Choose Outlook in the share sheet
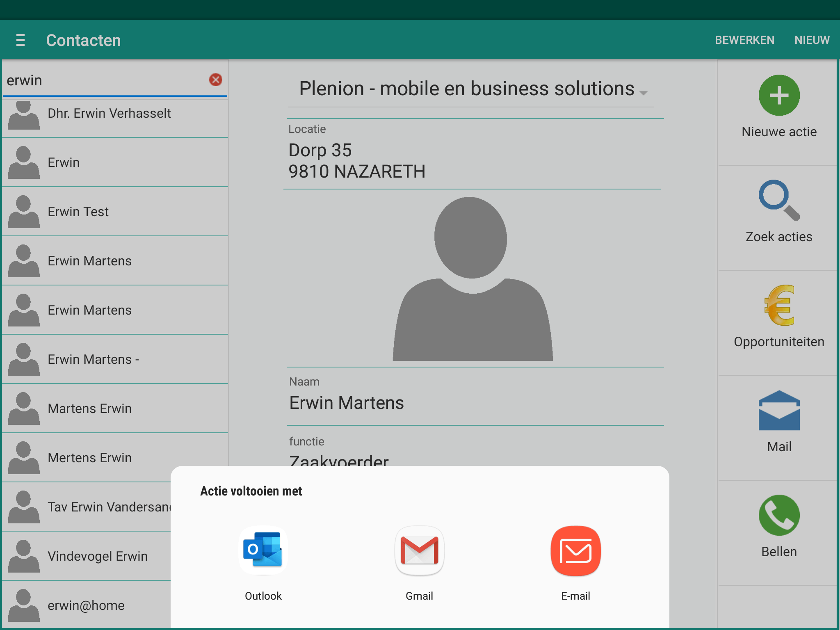840x630 pixels. pos(263,551)
